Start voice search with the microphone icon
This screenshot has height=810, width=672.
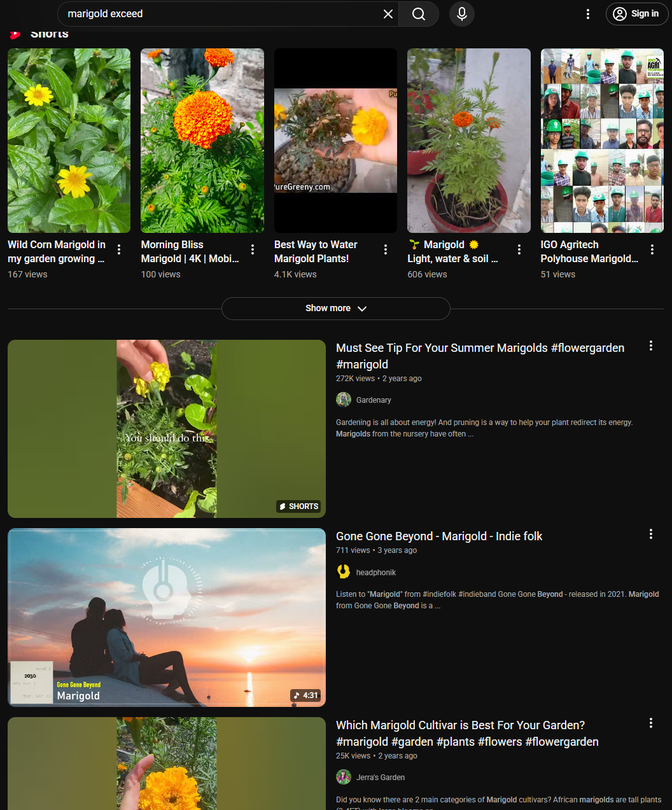(462, 14)
